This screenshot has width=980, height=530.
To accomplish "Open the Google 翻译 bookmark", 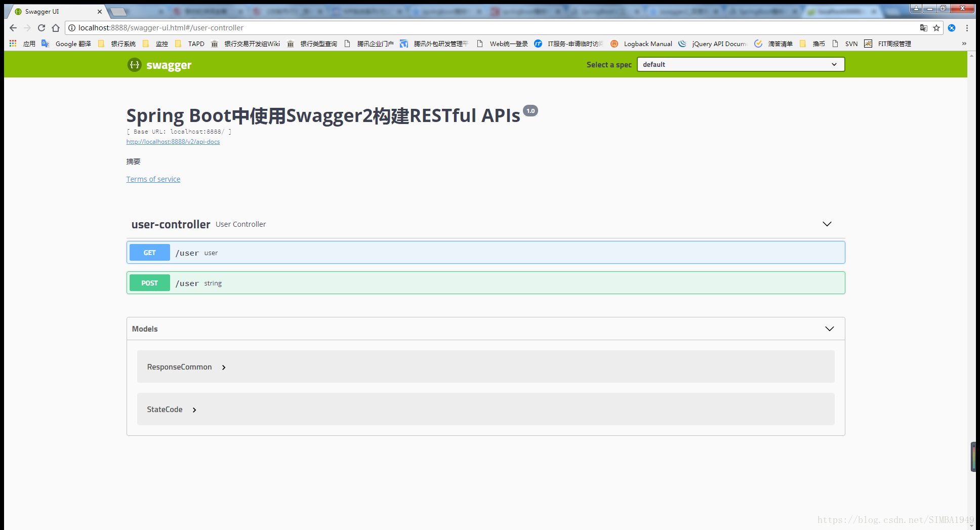I will coord(66,44).
